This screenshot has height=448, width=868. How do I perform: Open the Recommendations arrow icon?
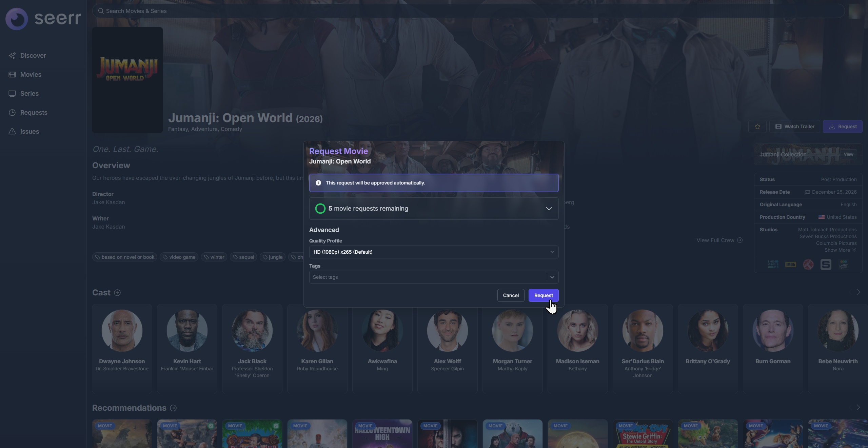click(x=173, y=408)
